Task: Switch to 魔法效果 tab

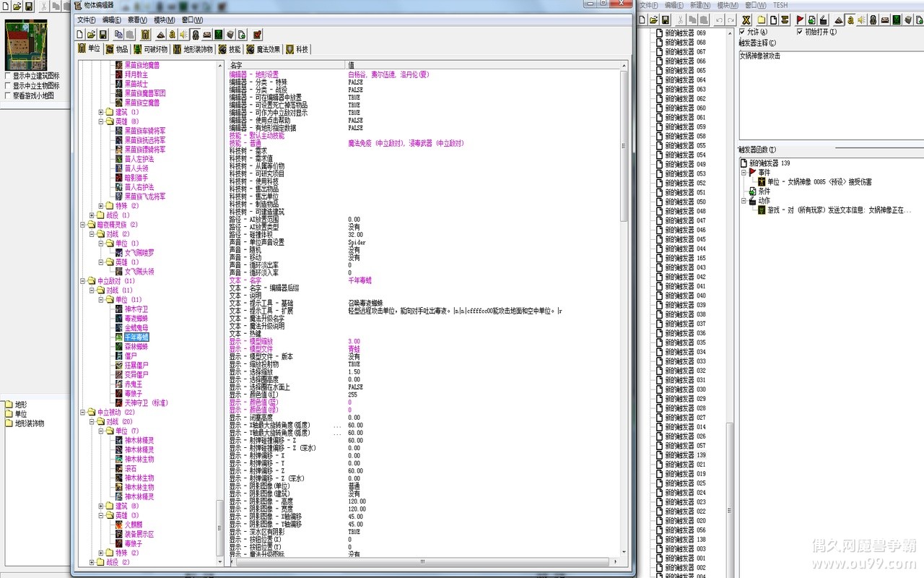Action: (x=263, y=49)
